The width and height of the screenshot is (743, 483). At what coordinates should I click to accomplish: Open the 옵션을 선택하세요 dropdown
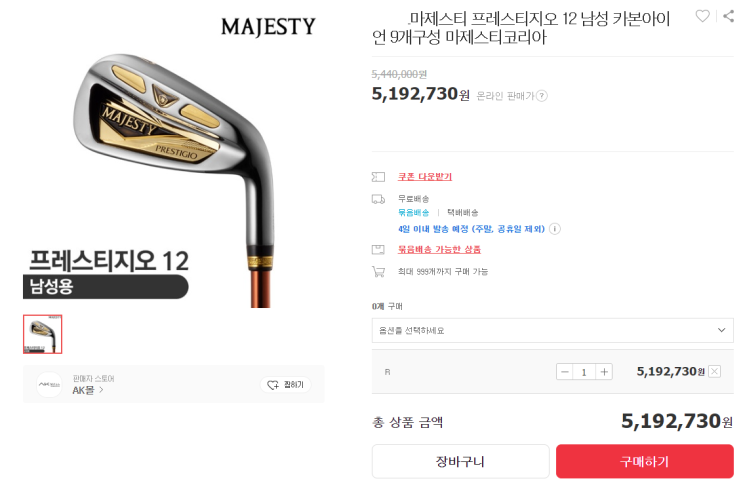(x=553, y=330)
